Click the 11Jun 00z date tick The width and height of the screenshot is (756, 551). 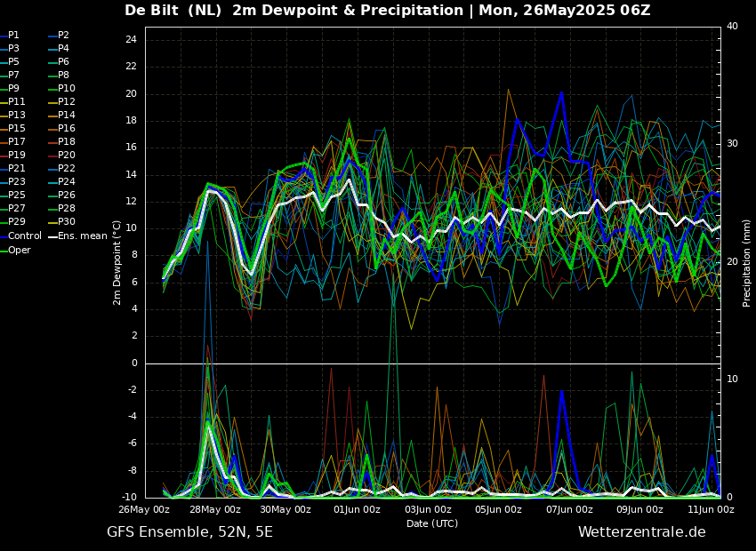[x=711, y=510]
